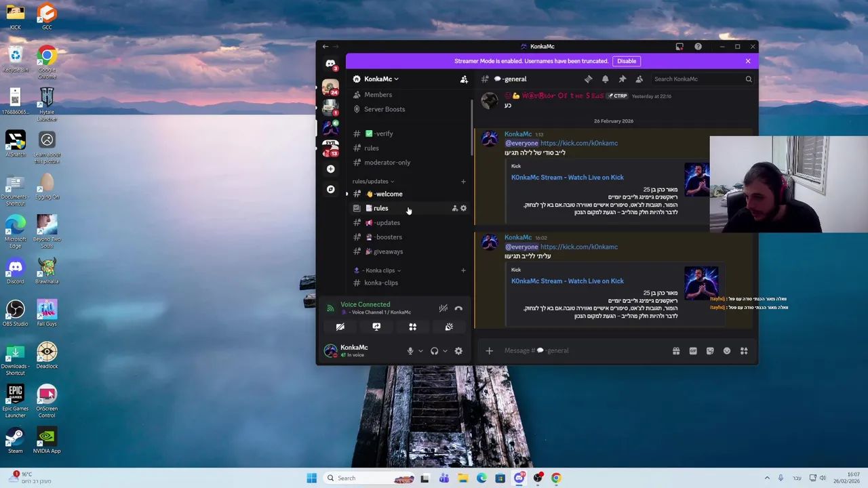The height and width of the screenshot is (488, 868).
Task: Create invite icon on rules channel
Action: tap(454, 209)
